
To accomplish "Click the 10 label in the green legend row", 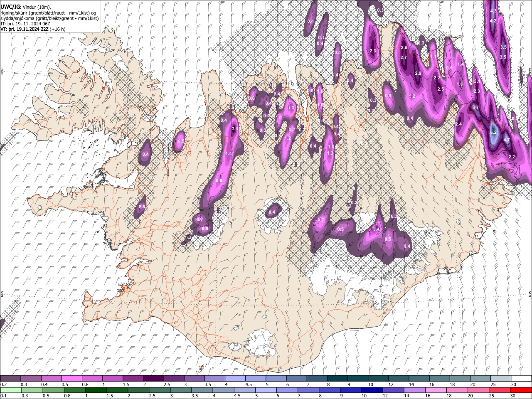I will pos(364,396).
